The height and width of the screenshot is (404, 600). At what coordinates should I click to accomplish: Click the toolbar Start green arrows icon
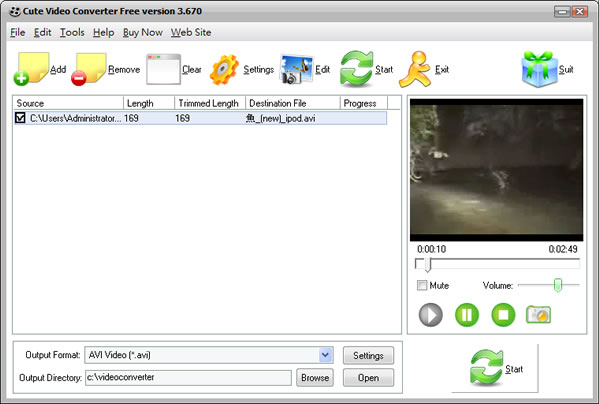click(356, 69)
